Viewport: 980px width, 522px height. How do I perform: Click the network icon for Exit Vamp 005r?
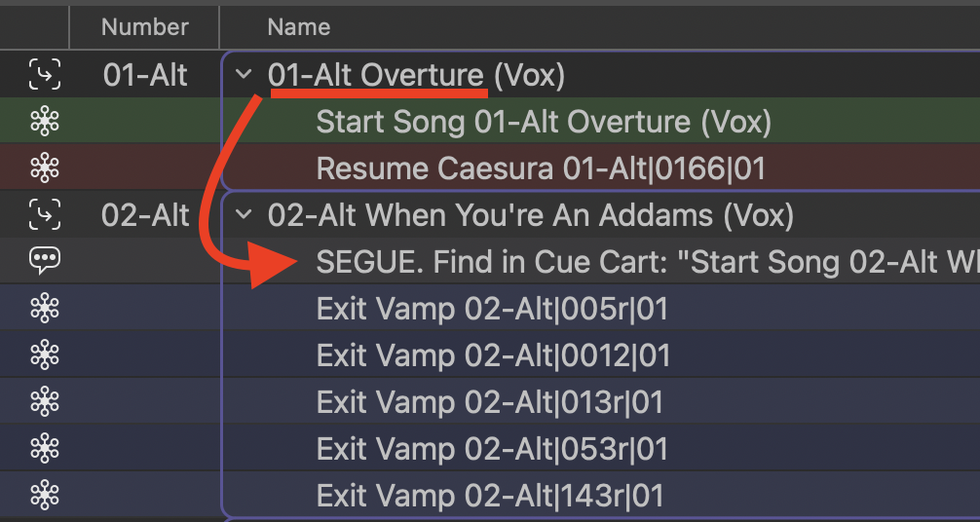(x=45, y=308)
